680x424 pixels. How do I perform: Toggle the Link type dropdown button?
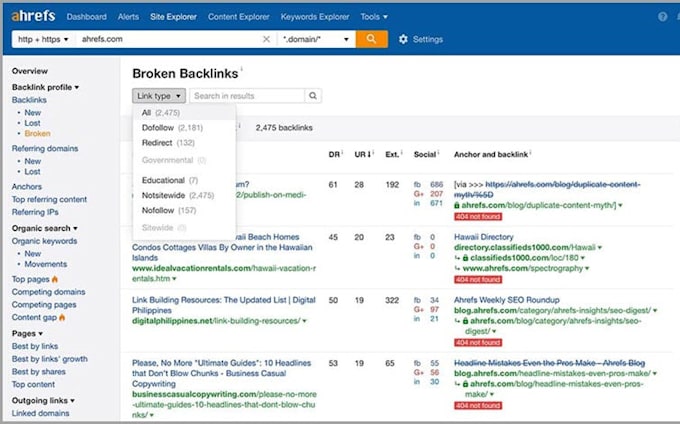159,95
